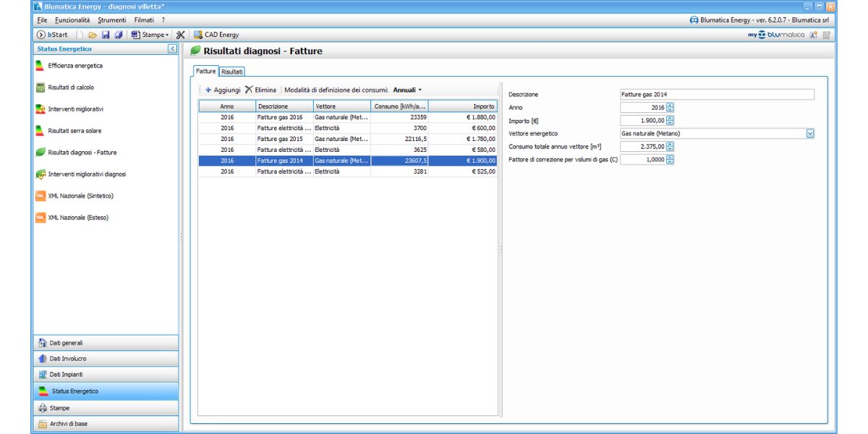Adjust the Anno spinner arrows
868x434 pixels.
point(670,107)
